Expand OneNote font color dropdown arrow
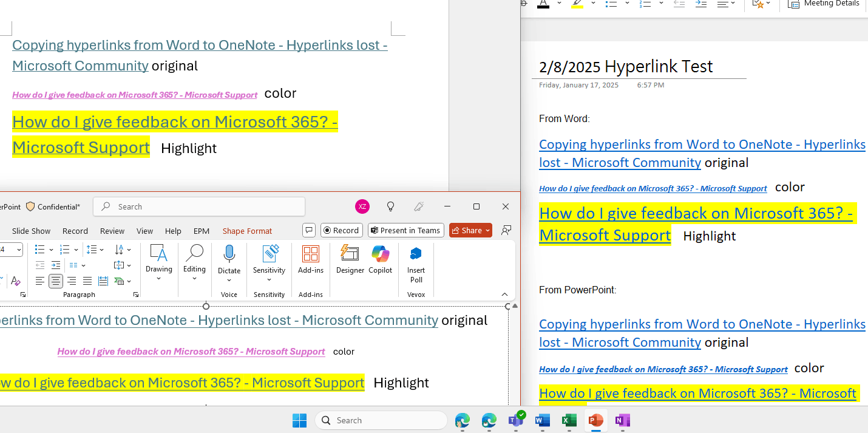This screenshot has width=868, height=433. click(559, 4)
